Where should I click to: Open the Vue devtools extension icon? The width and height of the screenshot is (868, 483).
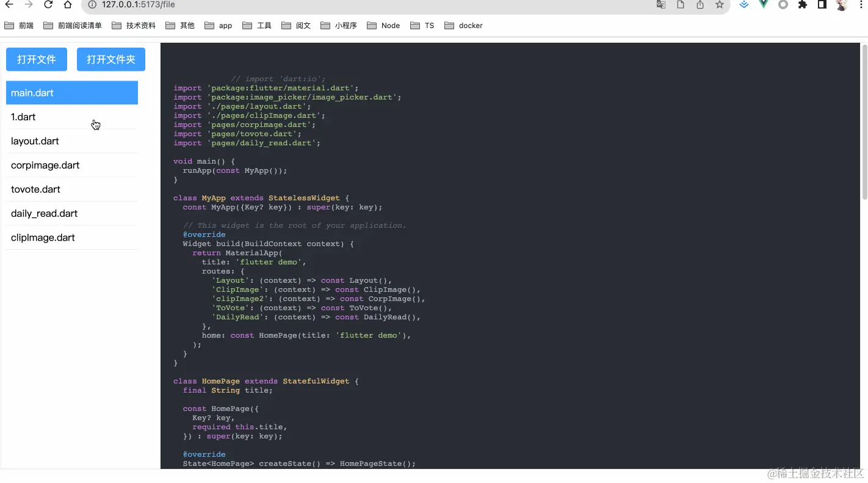[762, 6]
